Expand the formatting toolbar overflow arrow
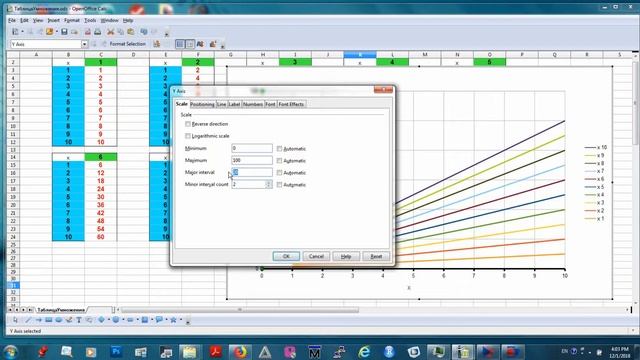640x360 pixels. coord(223,46)
